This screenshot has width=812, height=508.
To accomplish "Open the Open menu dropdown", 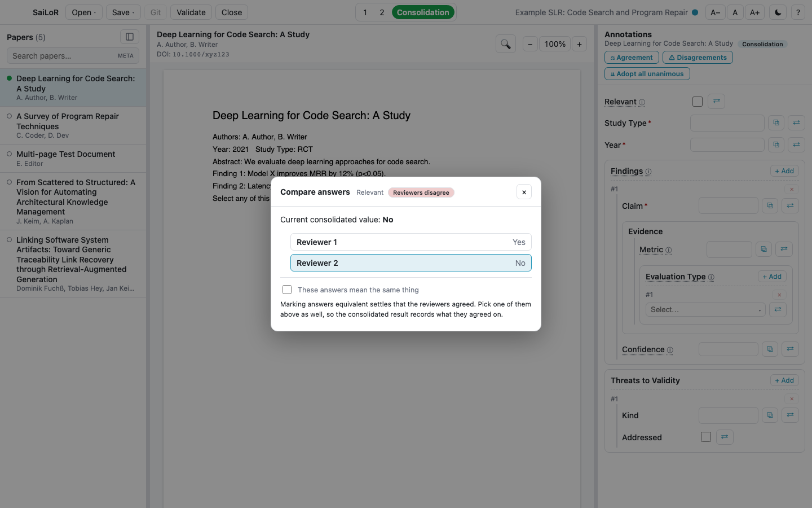I will click(83, 12).
